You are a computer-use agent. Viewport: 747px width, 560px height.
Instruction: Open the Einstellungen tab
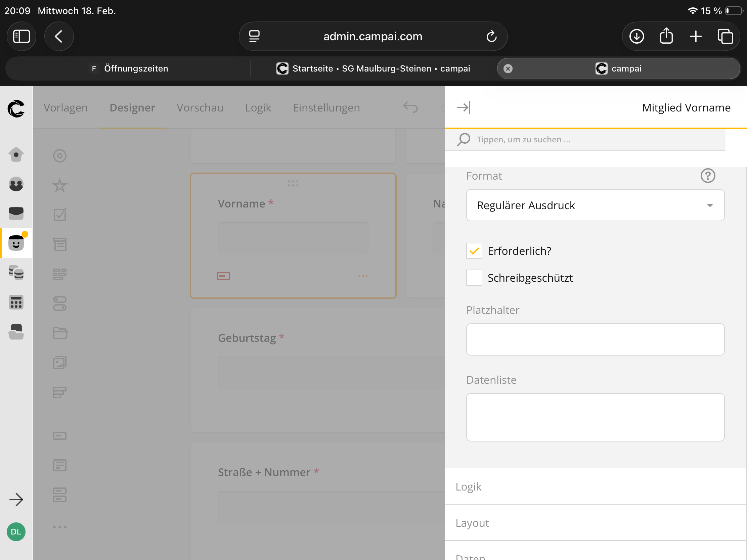pos(326,108)
